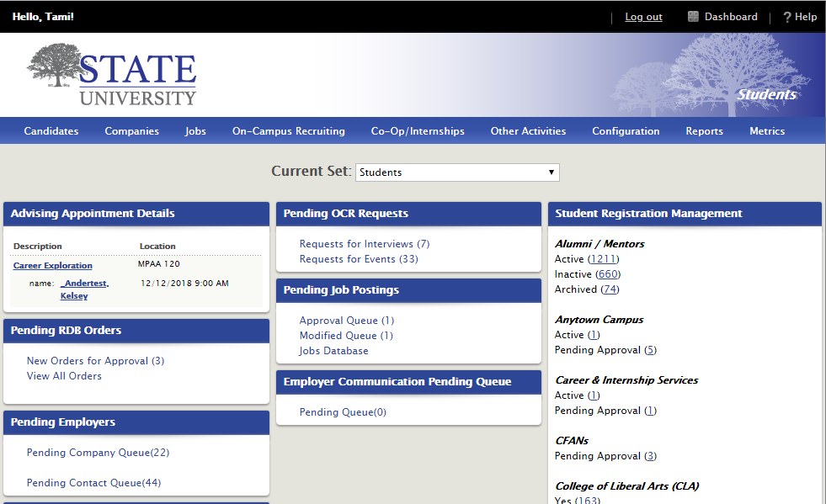826x504 pixels.
Task: Click the '12/12/2018 9:00 AM' appointment time
Action: coord(184,284)
